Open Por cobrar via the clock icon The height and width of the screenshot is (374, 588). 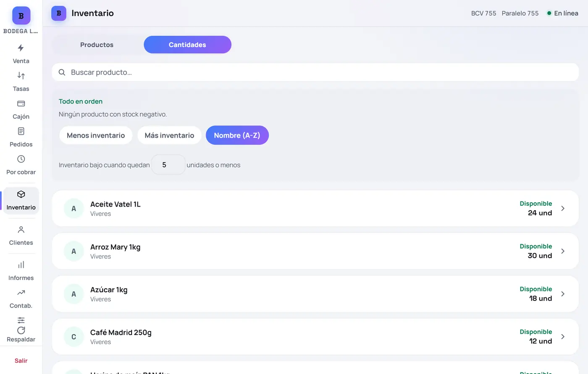coord(21,159)
